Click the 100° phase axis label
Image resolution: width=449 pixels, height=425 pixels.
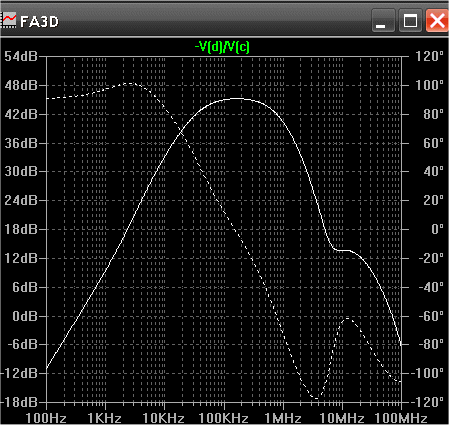click(x=430, y=85)
